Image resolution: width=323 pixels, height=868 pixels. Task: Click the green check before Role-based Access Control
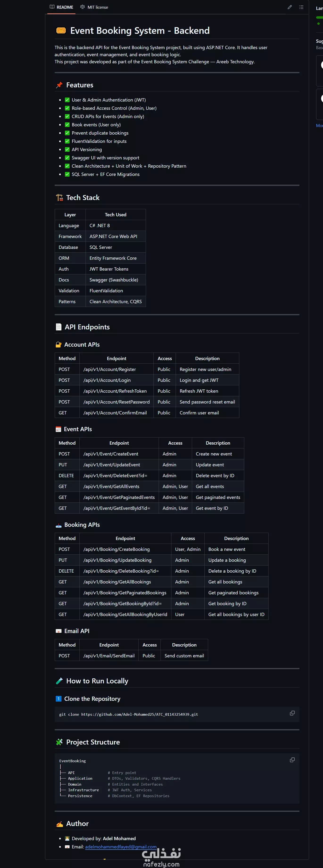tap(67, 108)
